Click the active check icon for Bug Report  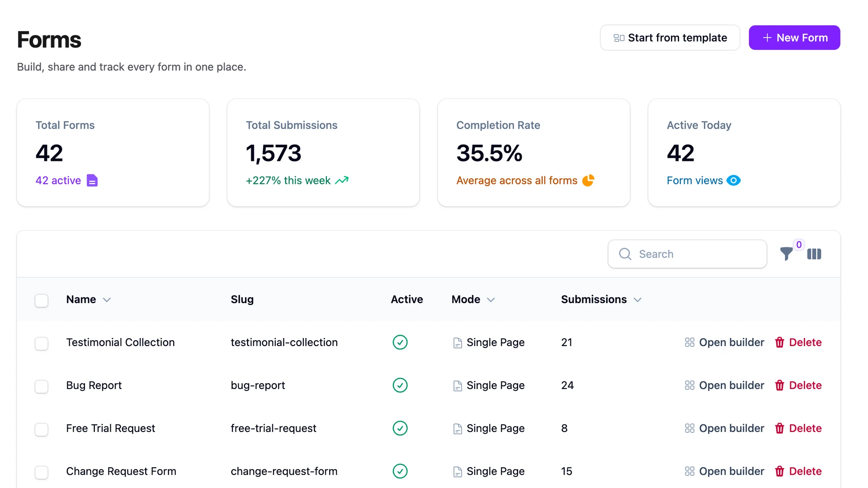400,385
